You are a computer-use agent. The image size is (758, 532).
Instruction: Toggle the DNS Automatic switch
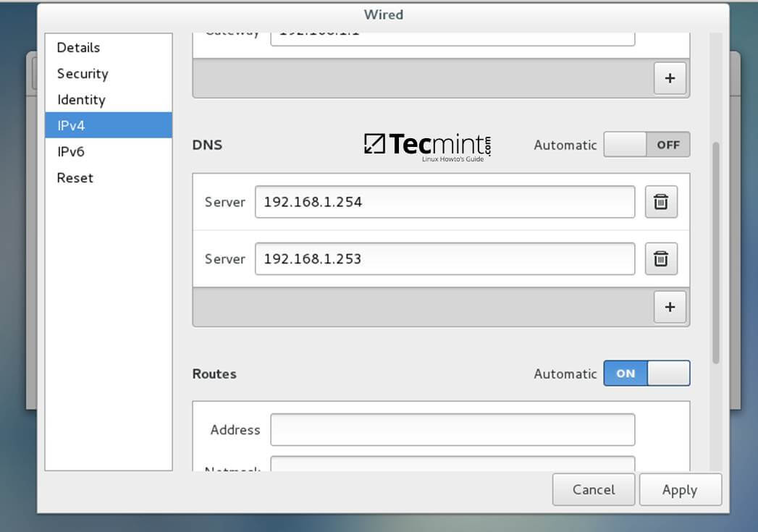646,145
